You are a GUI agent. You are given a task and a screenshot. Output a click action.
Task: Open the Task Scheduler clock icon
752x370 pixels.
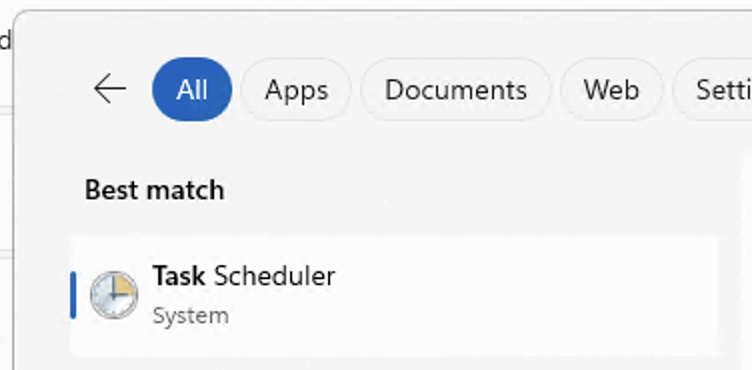(x=114, y=295)
